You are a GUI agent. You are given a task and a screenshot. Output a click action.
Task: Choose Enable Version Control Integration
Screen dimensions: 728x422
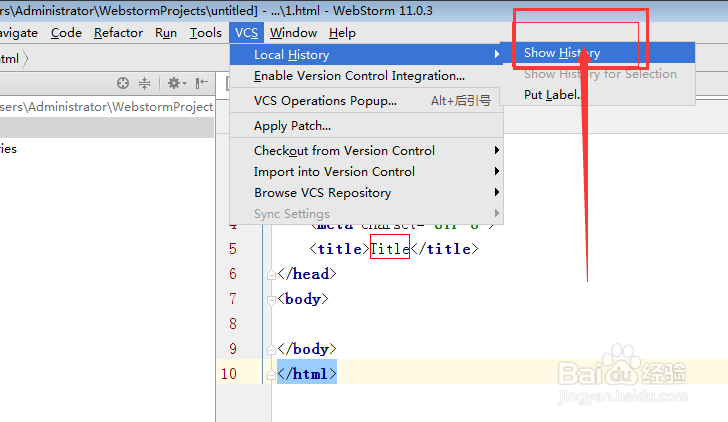pyautogui.click(x=366, y=76)
